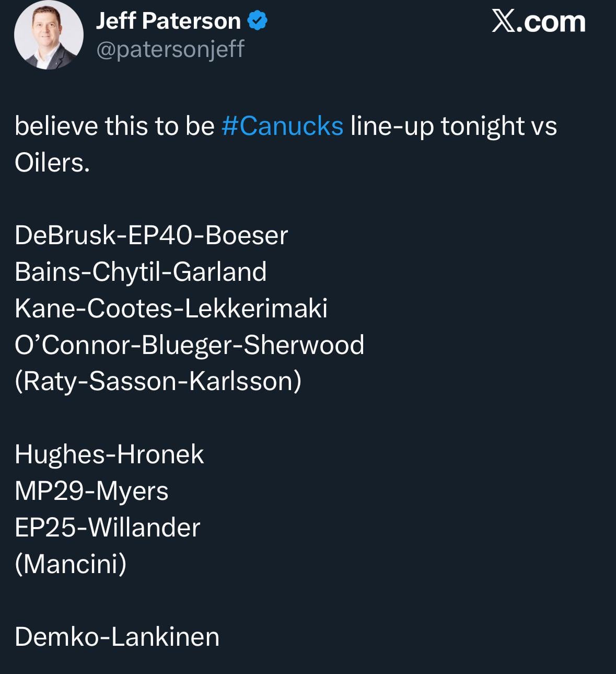
Task: Click the word 'Oilers.' in the tweet
Action: (x=52, y=163)
